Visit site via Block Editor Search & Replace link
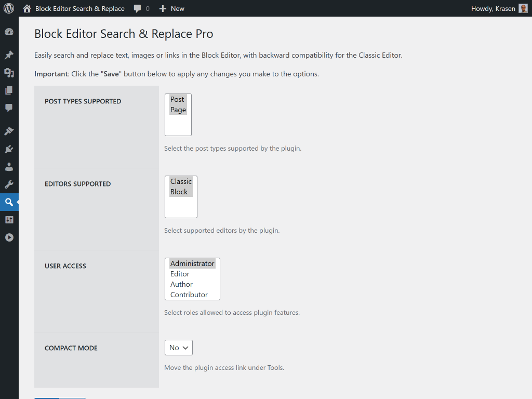This screenshot has height=399, width=532. [79, 8]
